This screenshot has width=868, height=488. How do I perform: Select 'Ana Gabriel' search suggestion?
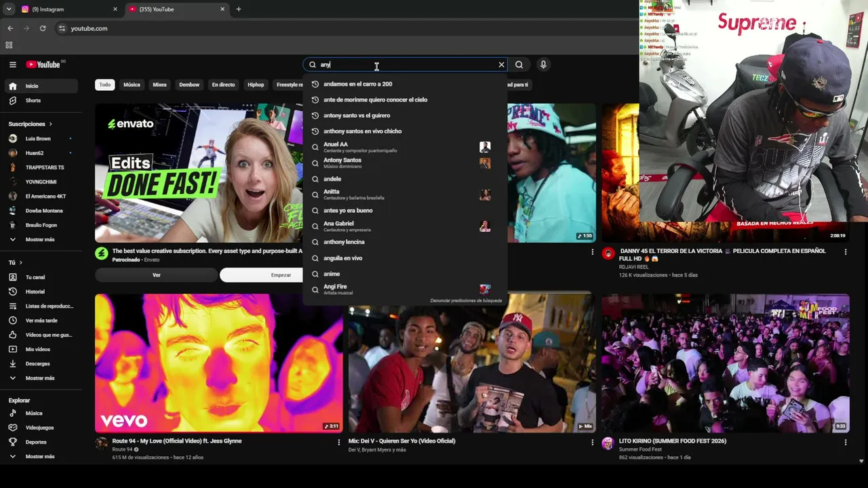(405, 226)
